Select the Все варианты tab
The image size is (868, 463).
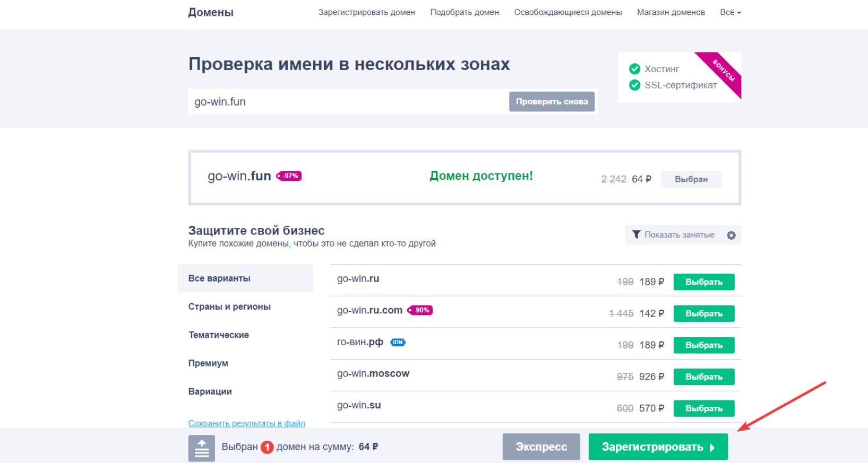pos(245,278)
